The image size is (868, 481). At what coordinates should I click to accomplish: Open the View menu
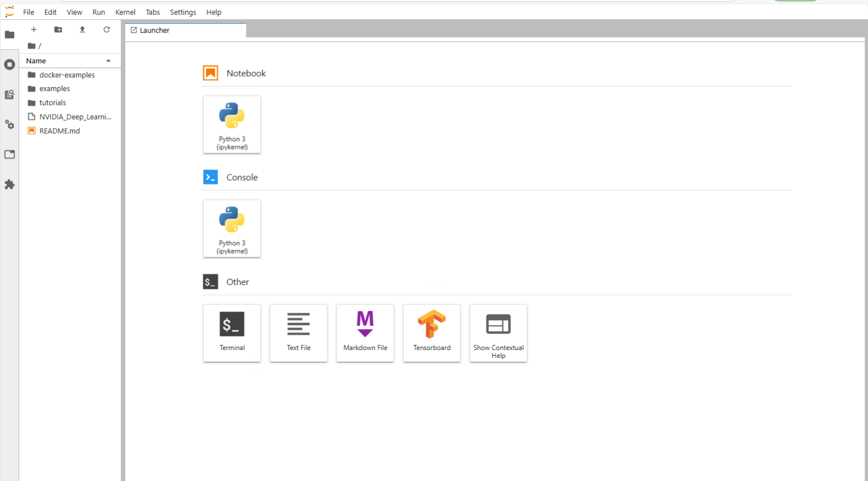click(x=74, y=12)
